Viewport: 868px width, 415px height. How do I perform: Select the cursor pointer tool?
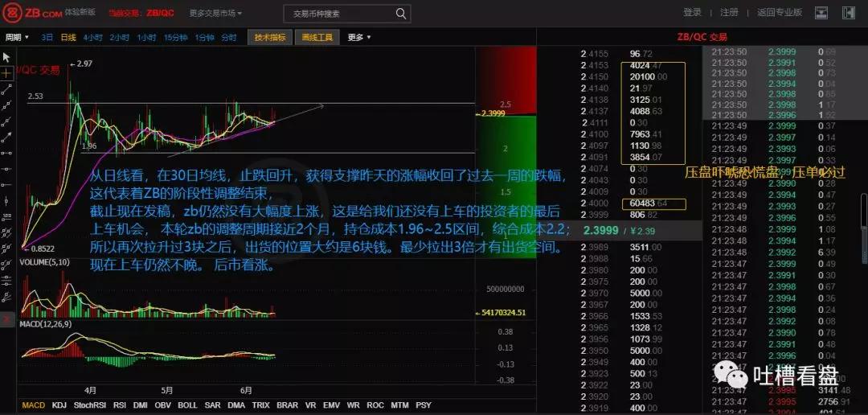(x=6, y=57)
